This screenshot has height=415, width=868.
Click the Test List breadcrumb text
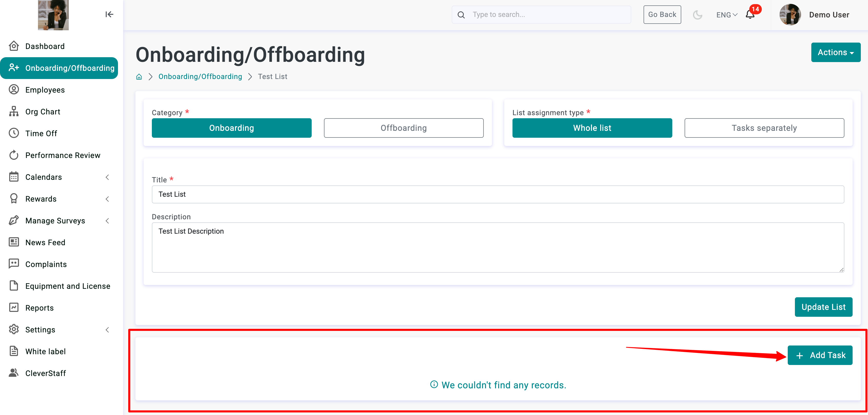point(272,76)
